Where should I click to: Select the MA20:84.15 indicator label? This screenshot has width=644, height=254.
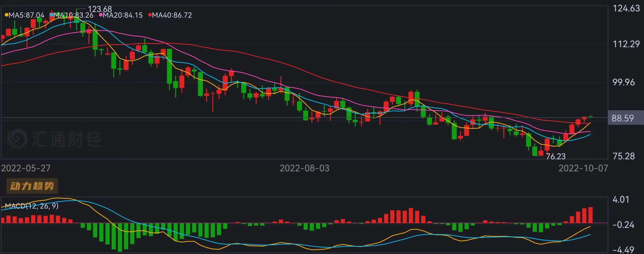pos(123,15)
